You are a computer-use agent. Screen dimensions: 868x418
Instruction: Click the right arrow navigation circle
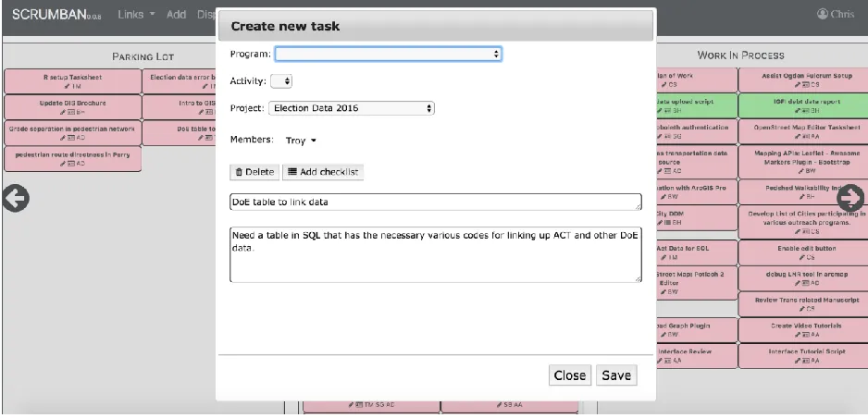click(x=849, y=198)
